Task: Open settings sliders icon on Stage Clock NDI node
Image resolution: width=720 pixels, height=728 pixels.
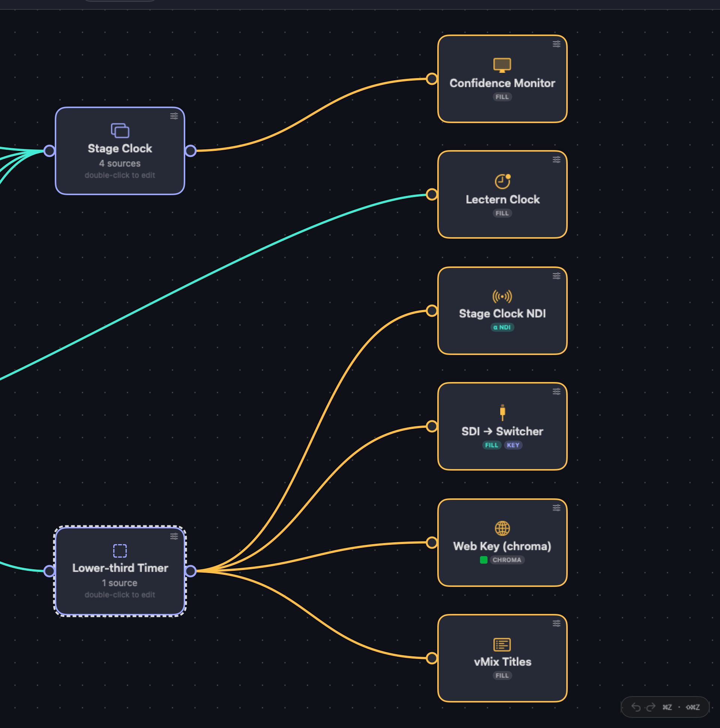Action: point(556,276)
